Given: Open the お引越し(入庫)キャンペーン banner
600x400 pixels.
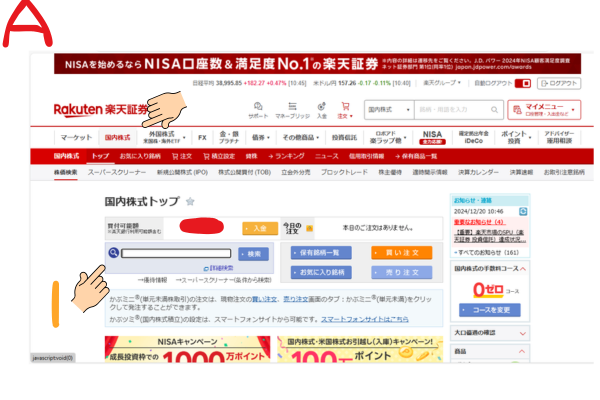Looking at the screenshot, I should tap(360, 349).
